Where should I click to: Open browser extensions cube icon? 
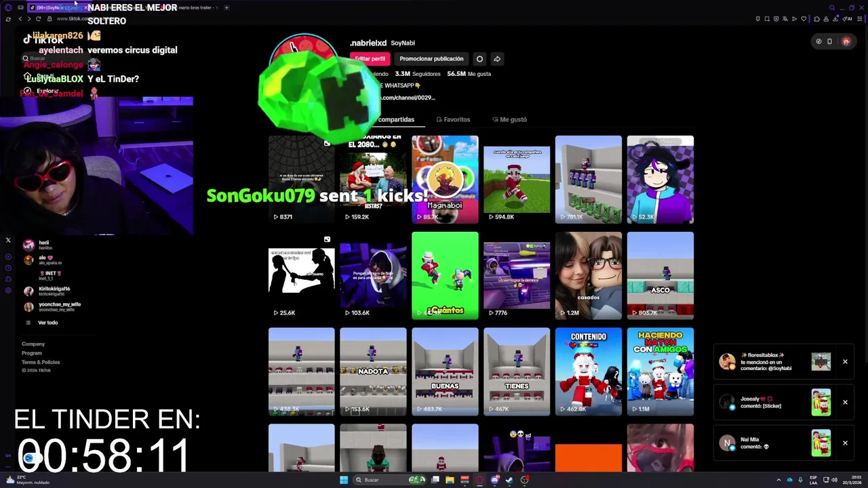pos(817,19)
